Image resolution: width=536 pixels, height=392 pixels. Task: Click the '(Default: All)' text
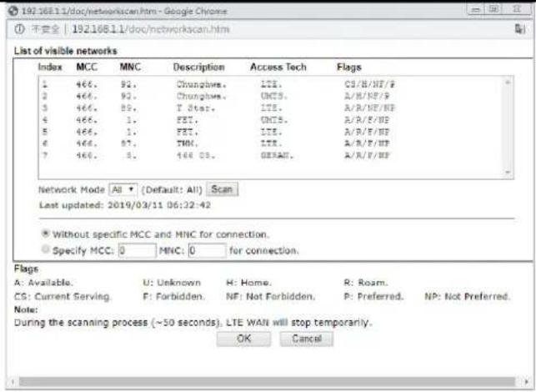172,190
